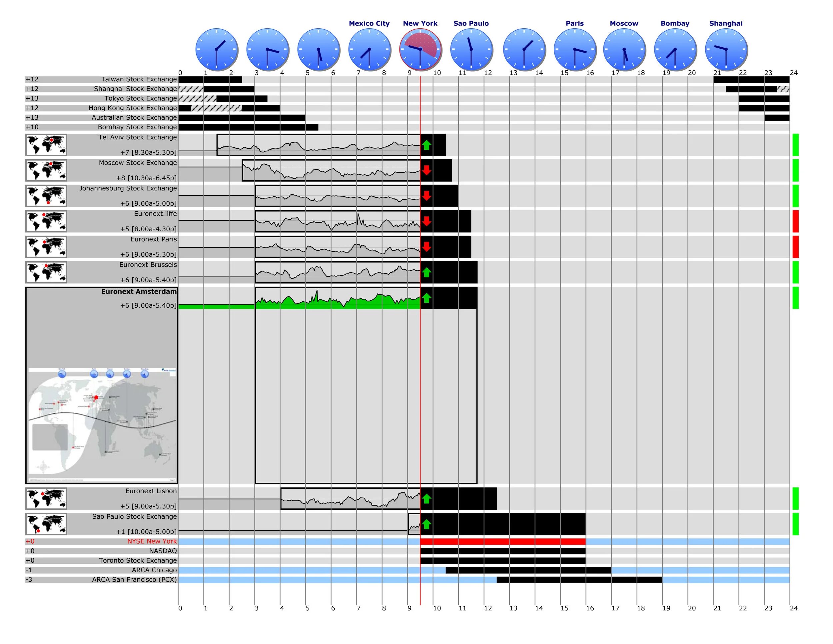Click the Euronext Brussels map thumbnail
The height and width of the screenshot is (644, 833).
click(x=46, y=272)
